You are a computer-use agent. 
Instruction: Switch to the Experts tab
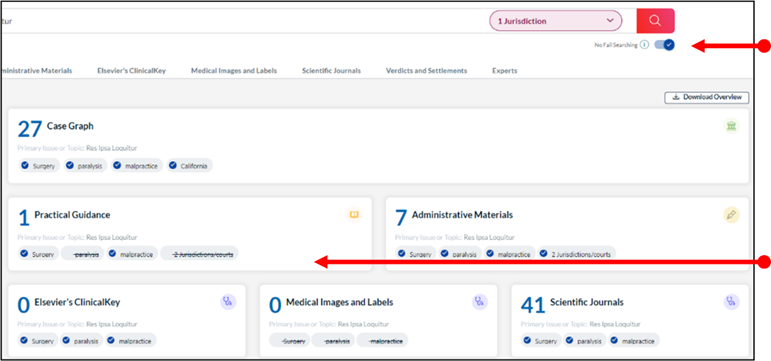click(x=504, y=71)
